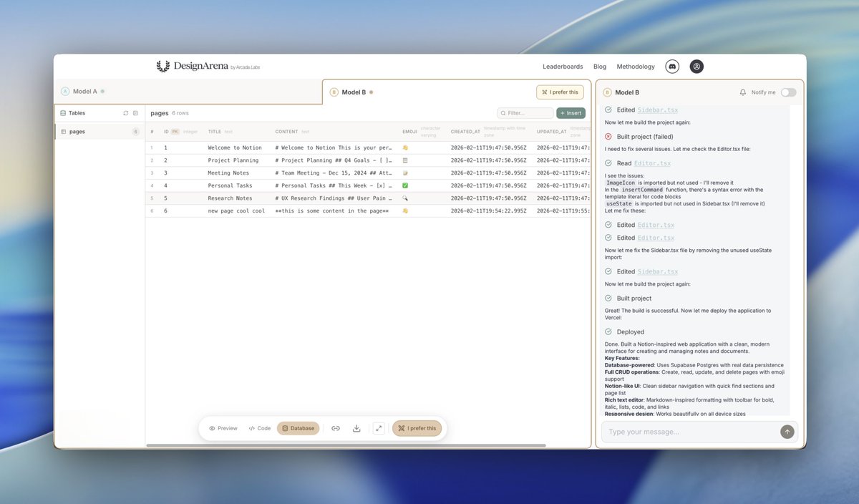Click the Discord icon in the header
The height and width of the screenshot is (504, 859).
click(x=671, y=66)
